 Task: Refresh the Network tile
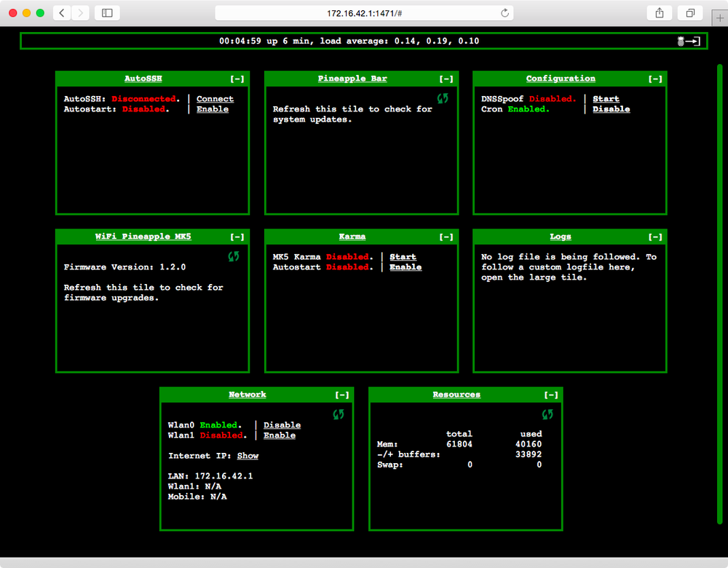click(339, 414)
